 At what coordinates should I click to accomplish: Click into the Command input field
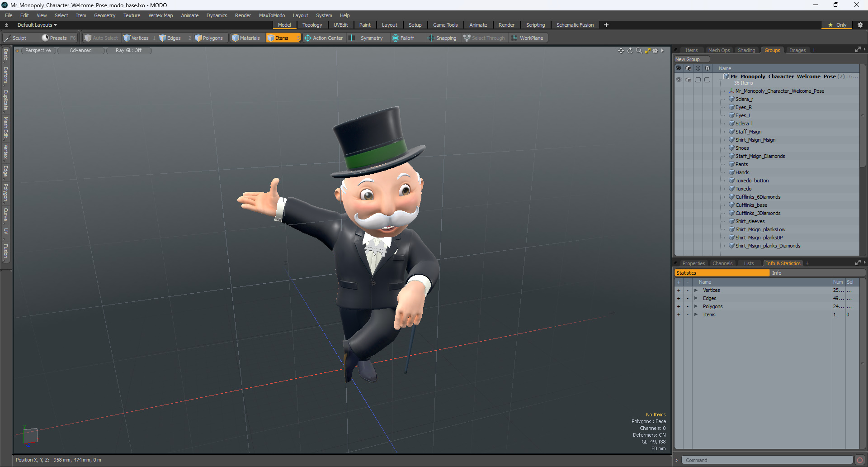click(767, 460)
